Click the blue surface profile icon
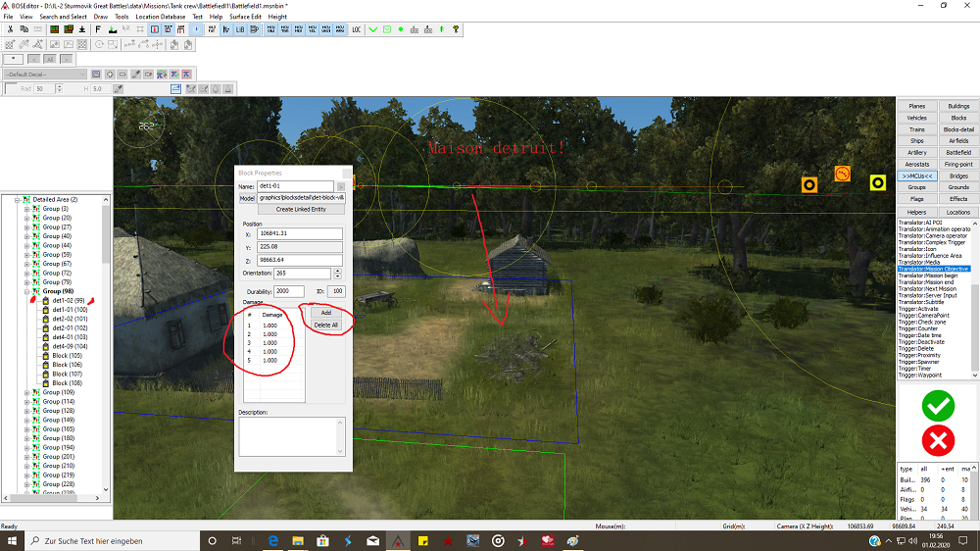 175,89
